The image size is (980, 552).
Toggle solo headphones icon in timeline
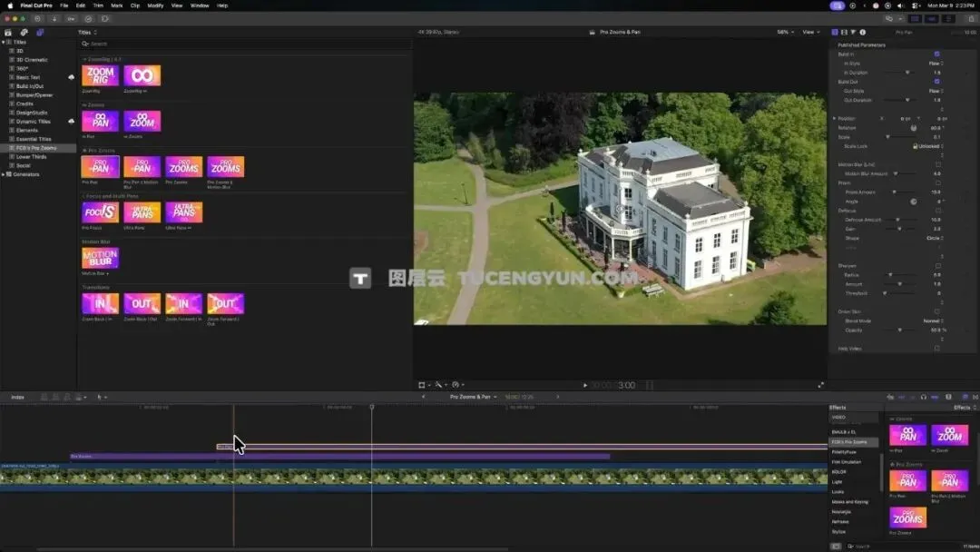923,397
